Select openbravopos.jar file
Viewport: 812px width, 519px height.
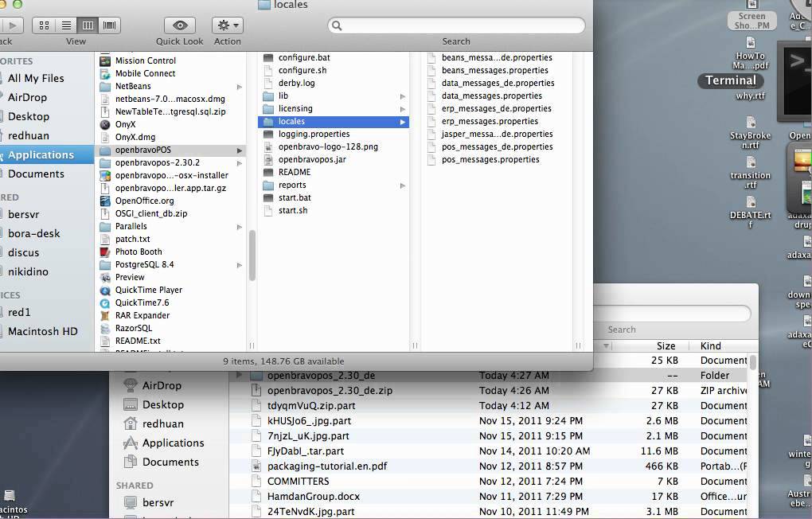tap(312, 159)
